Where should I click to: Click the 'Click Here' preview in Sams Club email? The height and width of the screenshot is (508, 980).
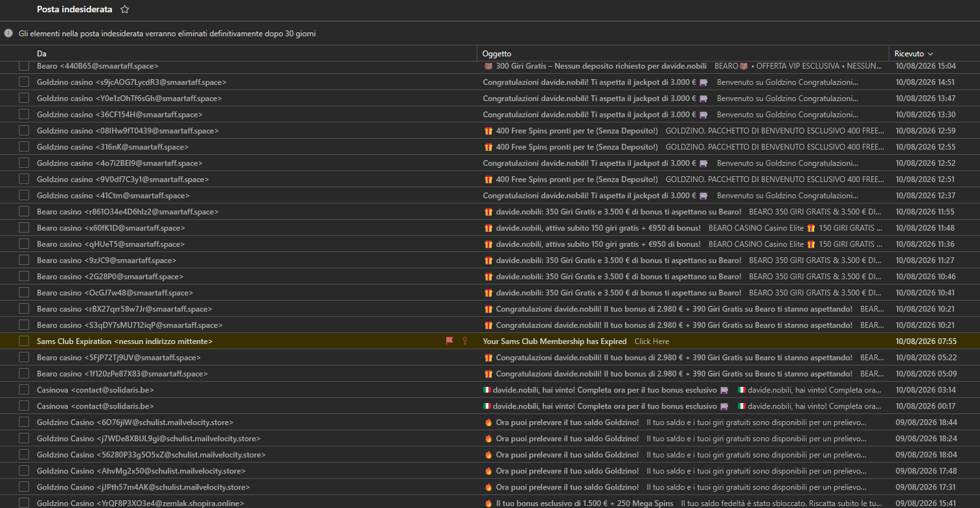(652, 341)
